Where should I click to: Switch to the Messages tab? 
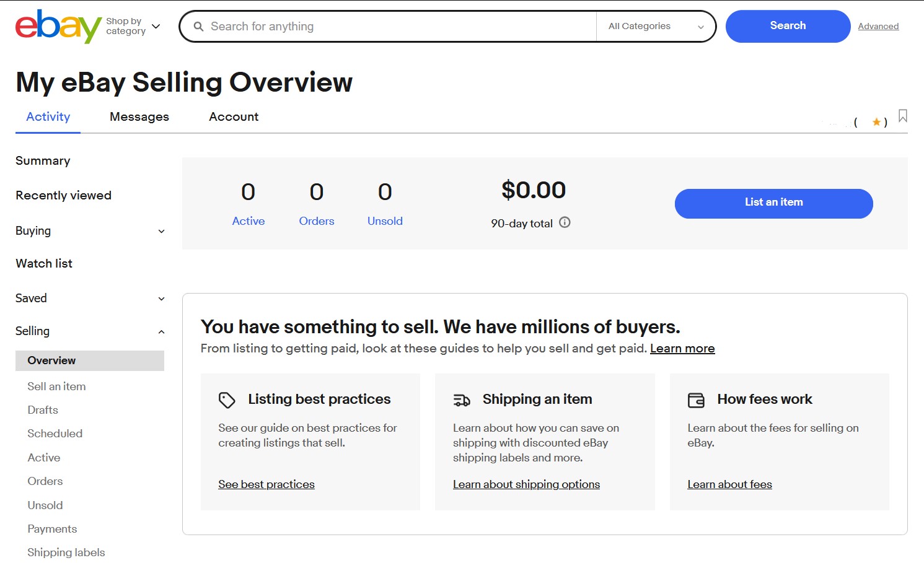click(x=139, y=116)
